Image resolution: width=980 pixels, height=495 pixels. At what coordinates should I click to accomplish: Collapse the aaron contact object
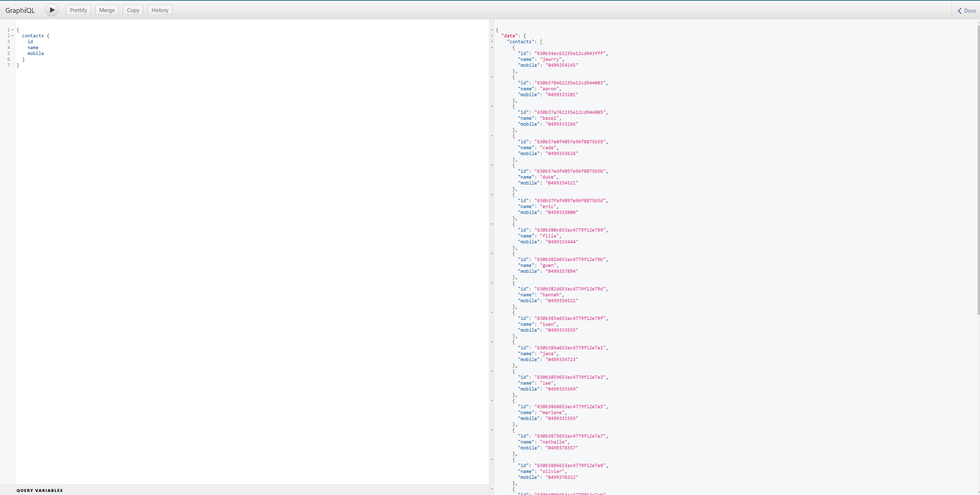pos(492,77)
